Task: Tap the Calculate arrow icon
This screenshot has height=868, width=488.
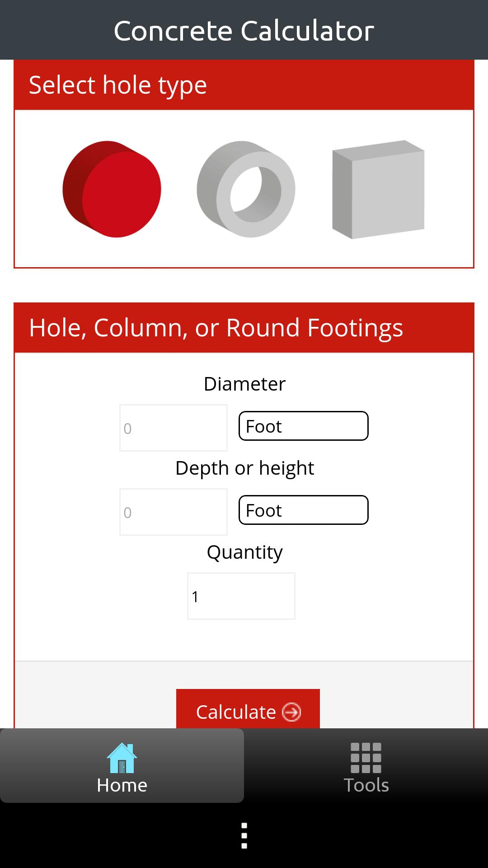Action: (291, 712)
